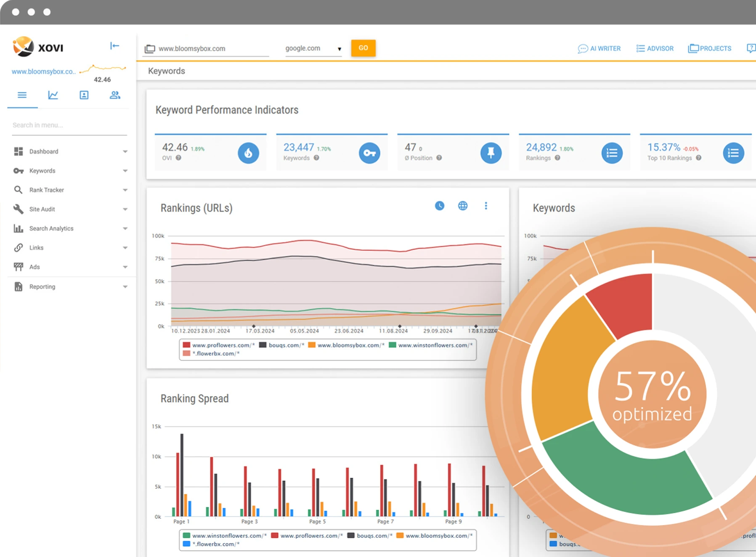Image resolution: width=756 pixels, height=557 pixels.
Task: Collapse the sidebar with the arrow icon
Action: [x=114, y=46]
